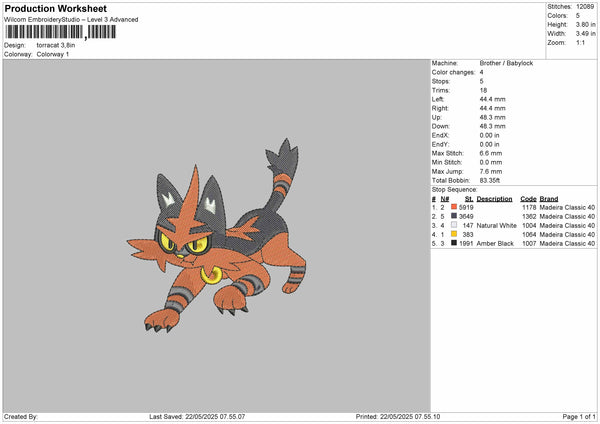The image size is (600, 424).
Task: Click the Amber Black color swatch
Action: tap(454, 243)
